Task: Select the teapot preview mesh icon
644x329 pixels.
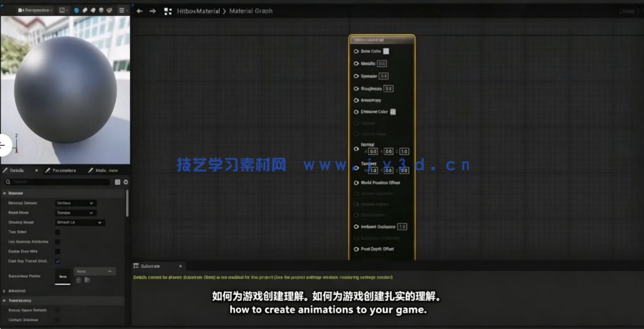Action: (109, 10)
